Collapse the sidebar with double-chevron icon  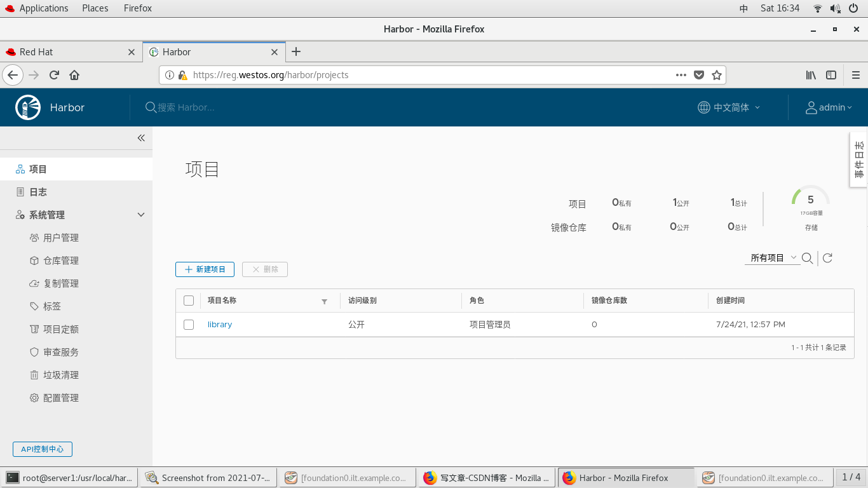click(x=141, y=138)
